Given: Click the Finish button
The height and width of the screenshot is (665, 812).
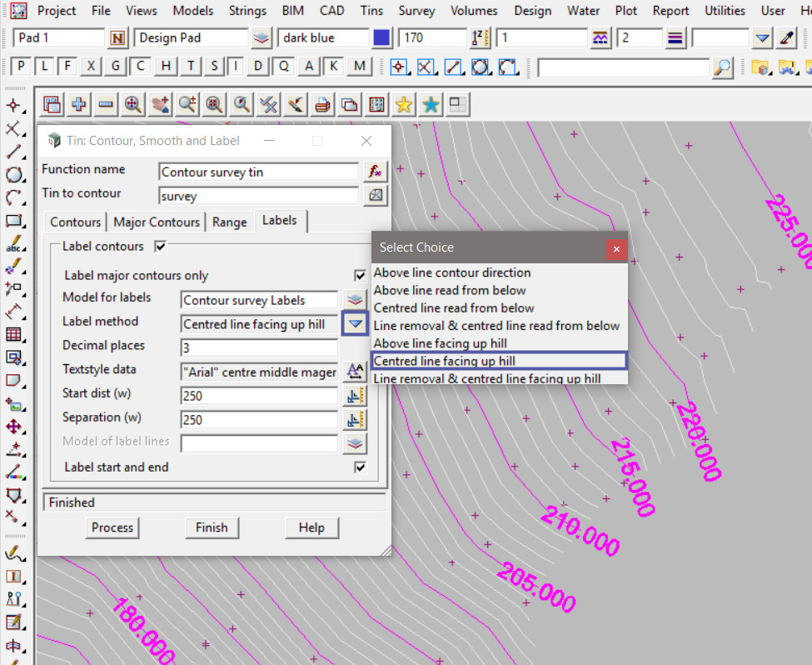Looking at the screenshot, I should tap(212, 527).
